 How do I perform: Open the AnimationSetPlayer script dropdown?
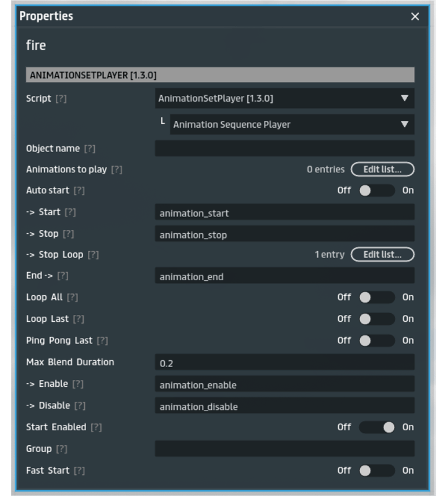284,98
